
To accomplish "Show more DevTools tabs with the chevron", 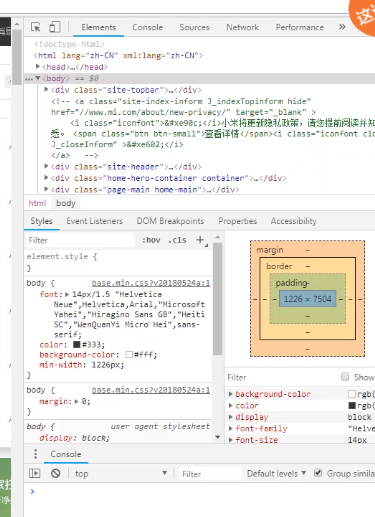I will click(342, 27).
